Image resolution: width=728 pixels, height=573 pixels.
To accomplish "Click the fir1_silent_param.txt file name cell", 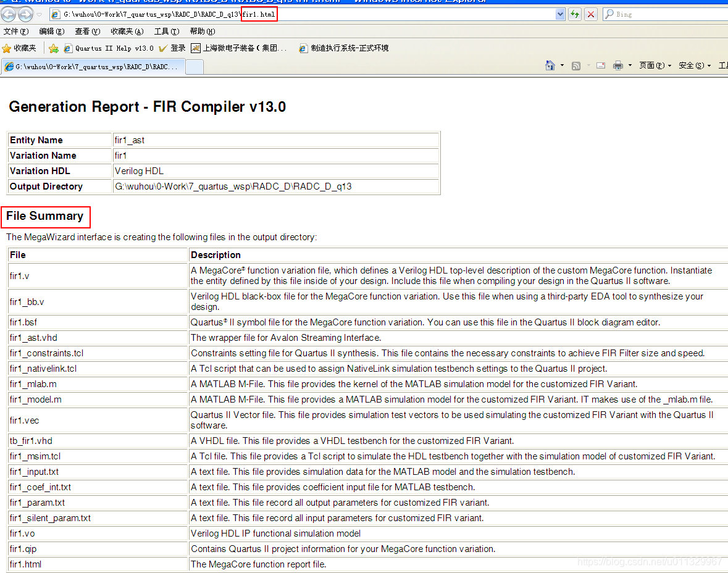I will coord(98,518).
